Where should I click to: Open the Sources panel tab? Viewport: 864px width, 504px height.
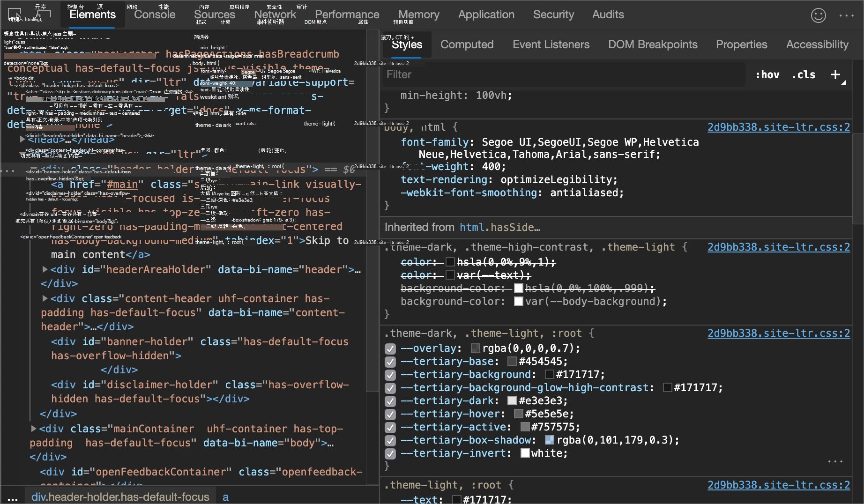click(215, 15)
